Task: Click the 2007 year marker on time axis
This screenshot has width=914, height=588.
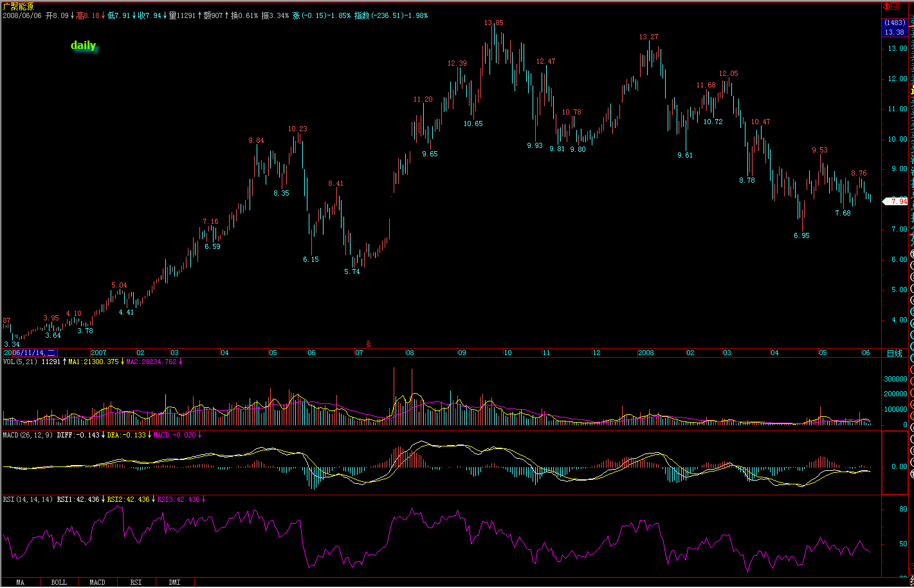Action: 98,353
